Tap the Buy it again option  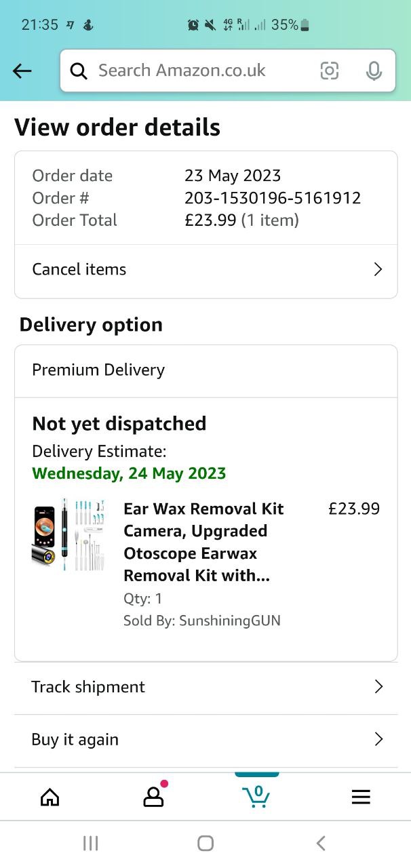tap(75, 739)
